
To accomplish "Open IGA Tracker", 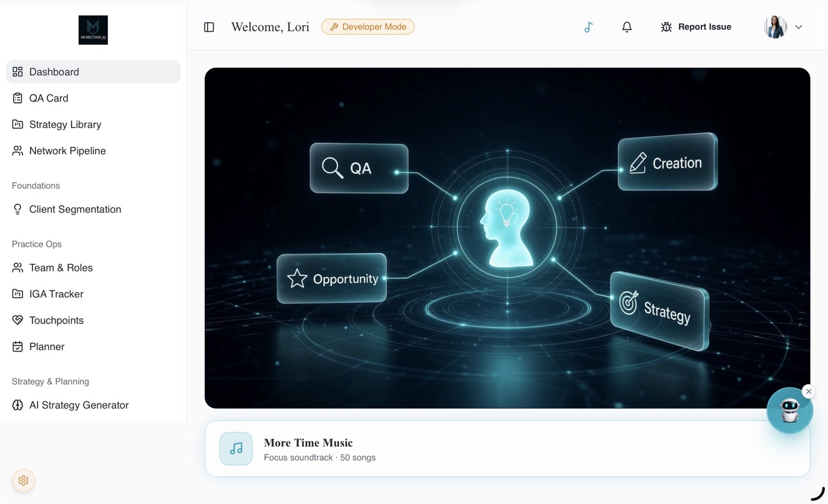I will [x=93, y=294].
